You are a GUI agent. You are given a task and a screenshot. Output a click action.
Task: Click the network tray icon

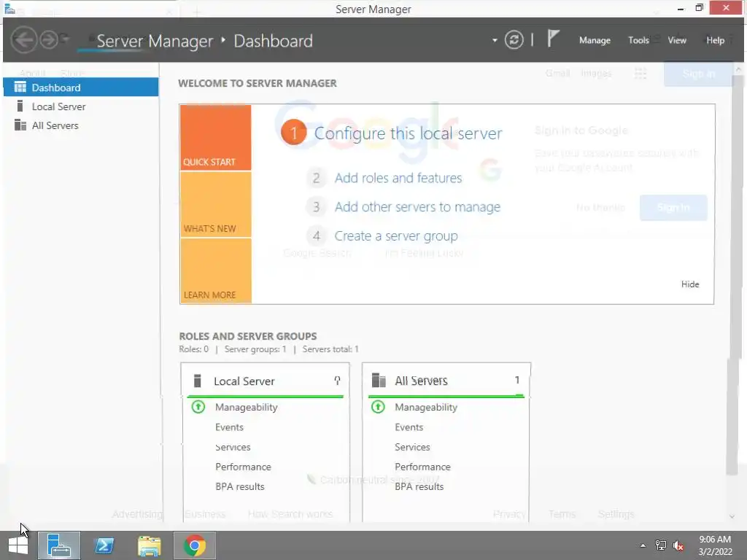[x=661, y=545]
